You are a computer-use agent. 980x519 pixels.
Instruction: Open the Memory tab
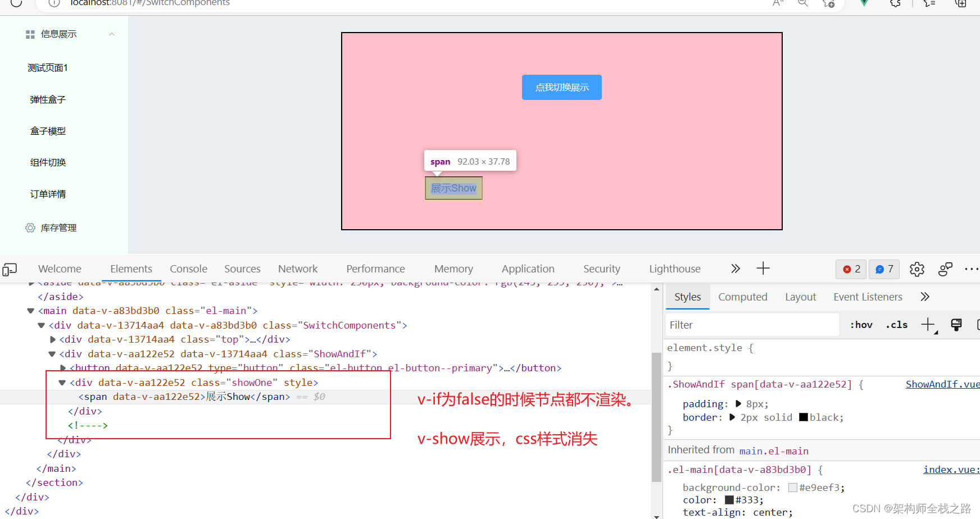click(453, 269)
